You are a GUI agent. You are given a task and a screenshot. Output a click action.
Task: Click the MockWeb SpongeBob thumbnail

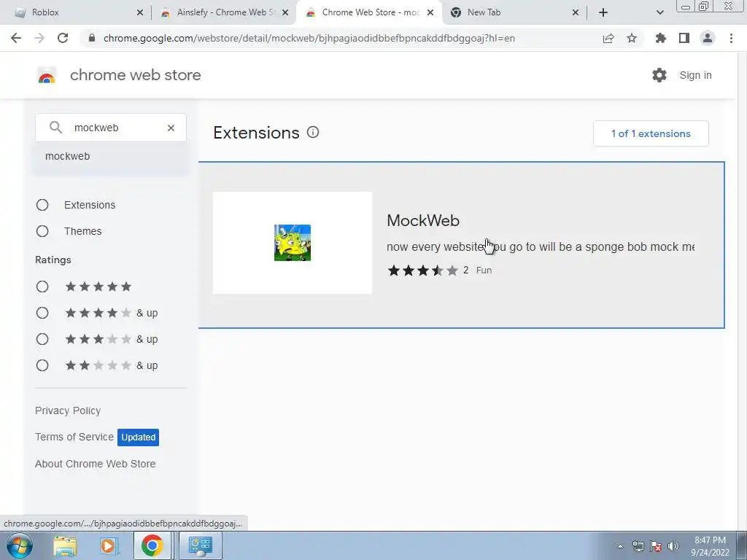tap(293, 243)
